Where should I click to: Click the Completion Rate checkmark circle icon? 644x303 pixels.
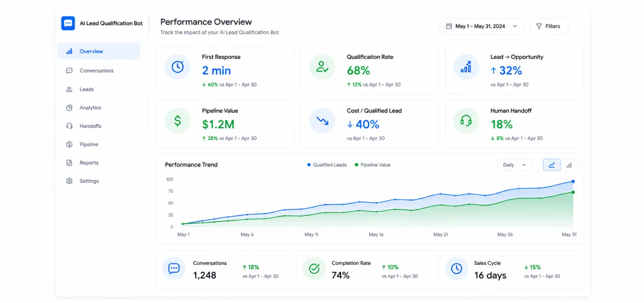coord(314,269)
